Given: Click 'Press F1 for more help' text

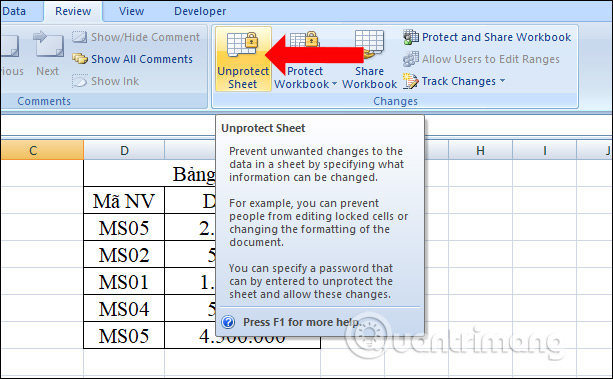Looking at the screenshot, I should [301, 322].
